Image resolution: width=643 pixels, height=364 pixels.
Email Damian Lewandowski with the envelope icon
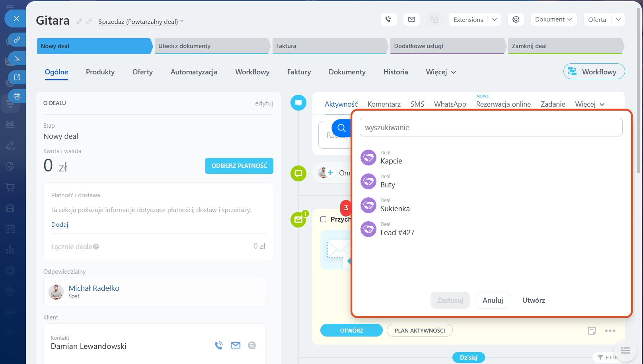(236, 345)
